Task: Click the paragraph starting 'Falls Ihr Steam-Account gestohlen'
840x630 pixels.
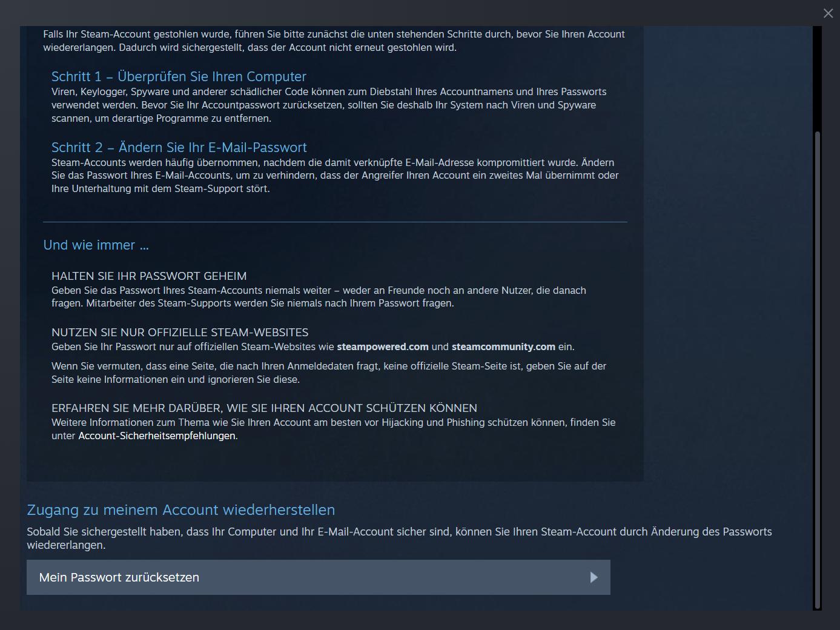Action: pos(334,41)
